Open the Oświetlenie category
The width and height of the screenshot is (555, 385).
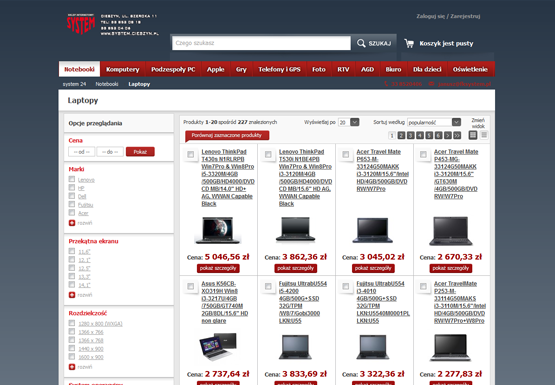pyautogui.click(x=470, y=69)
